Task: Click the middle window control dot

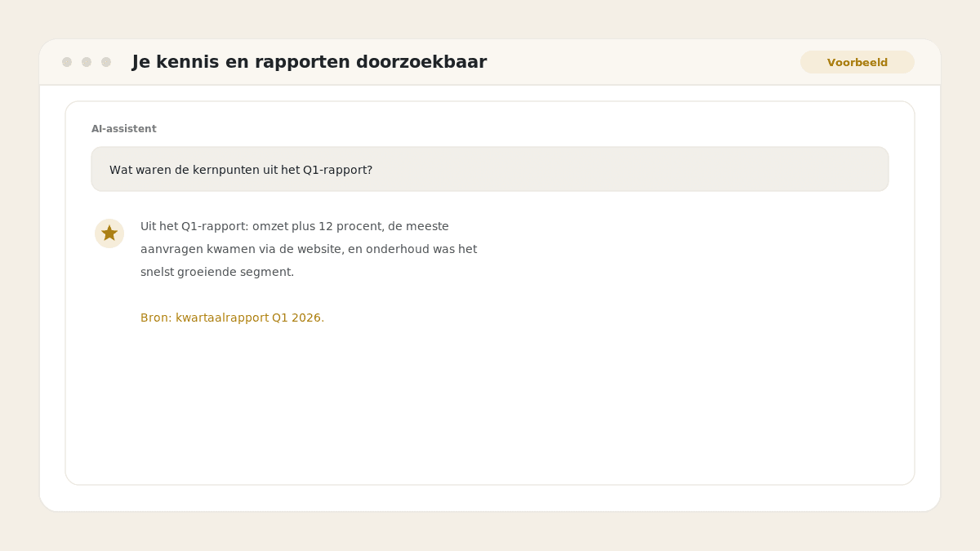Action: pyautogui.click(x=87, y=62)
